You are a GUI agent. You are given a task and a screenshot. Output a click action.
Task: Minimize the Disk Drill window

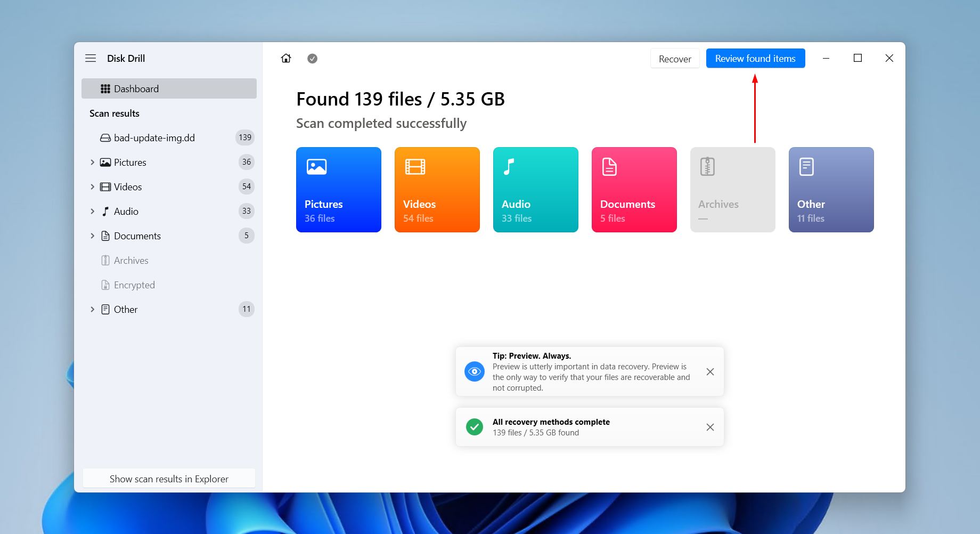point(826,58)
